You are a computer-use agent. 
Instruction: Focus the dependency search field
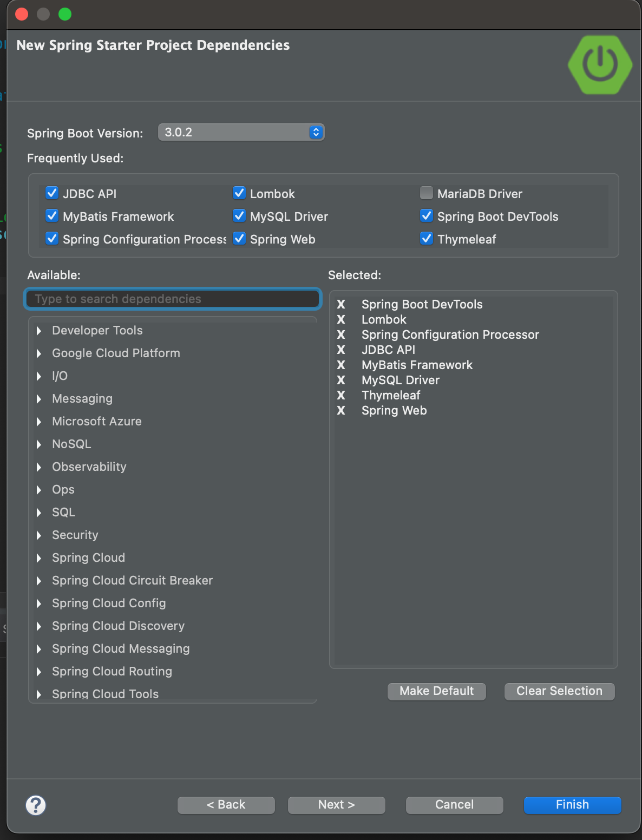pos(173,299)
